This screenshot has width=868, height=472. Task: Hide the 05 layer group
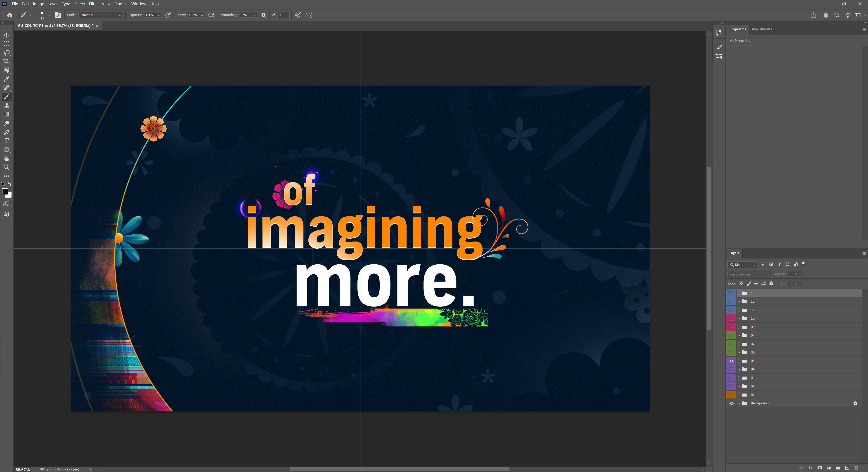coord(731,361)
